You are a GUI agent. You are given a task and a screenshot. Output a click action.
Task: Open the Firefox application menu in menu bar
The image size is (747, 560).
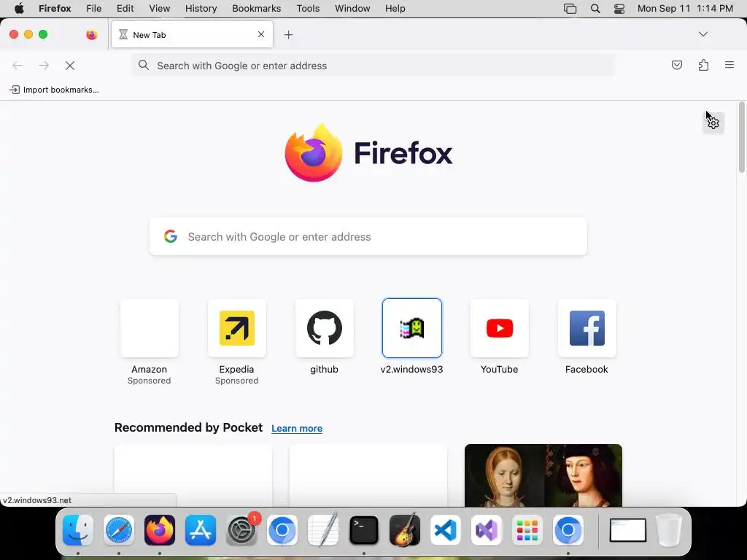click(54, 9)
